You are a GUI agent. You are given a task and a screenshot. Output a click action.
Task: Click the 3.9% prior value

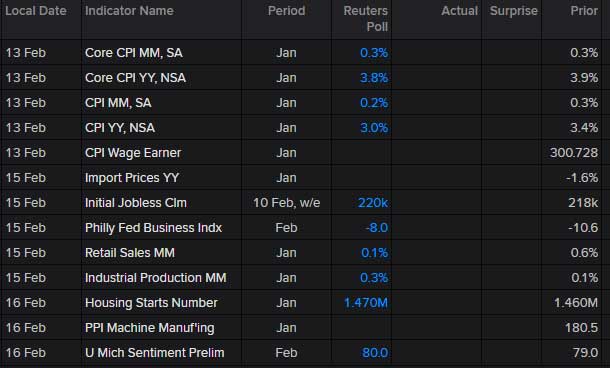584,78
